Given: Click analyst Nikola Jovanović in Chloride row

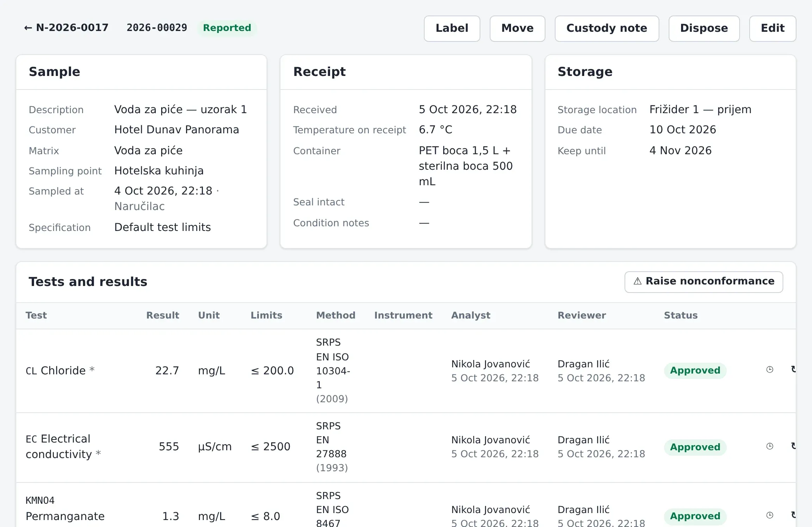Looking at the screenshot, I should (490, 364).
